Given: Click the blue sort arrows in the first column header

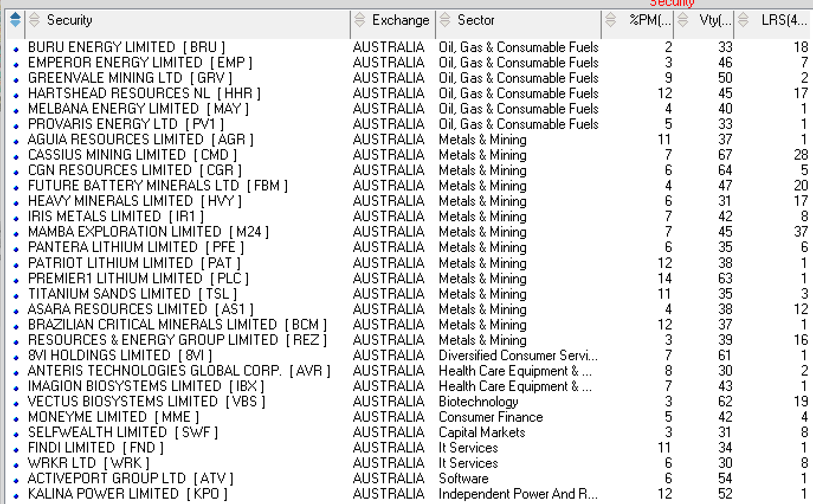Looking at the screenshot, I should tap(15, 20).
